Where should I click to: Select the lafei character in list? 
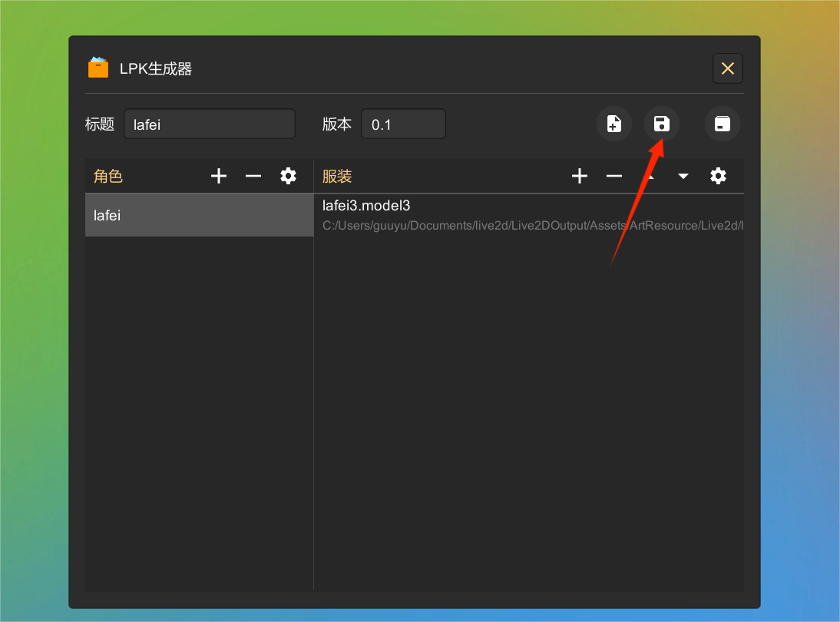pos(199,216)
